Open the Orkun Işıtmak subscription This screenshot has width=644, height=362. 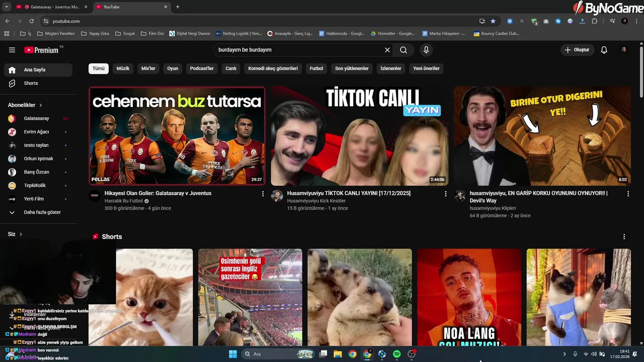(38, 158)
